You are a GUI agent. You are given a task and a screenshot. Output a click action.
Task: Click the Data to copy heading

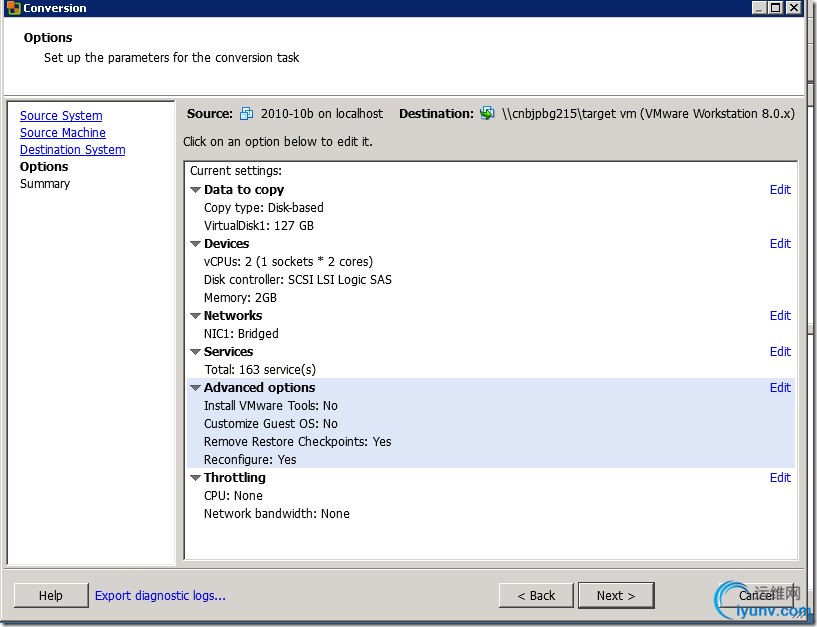[244, 190]
